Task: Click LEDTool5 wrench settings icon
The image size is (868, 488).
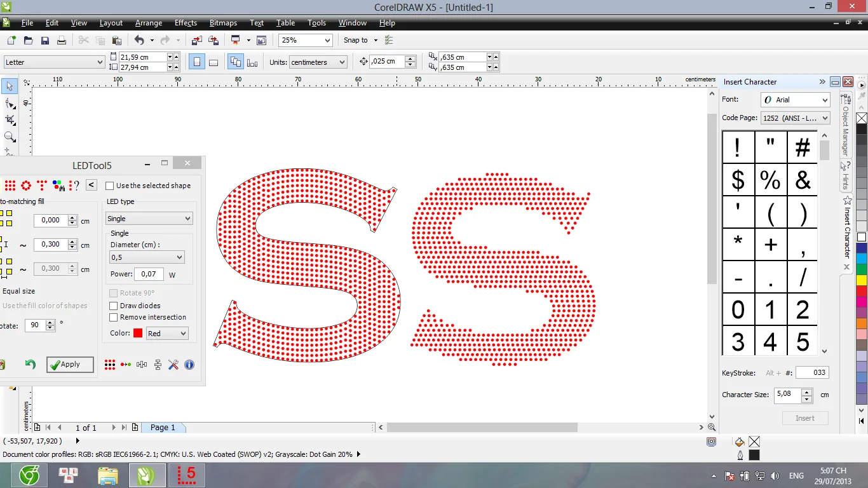Action: pos(173,365)
